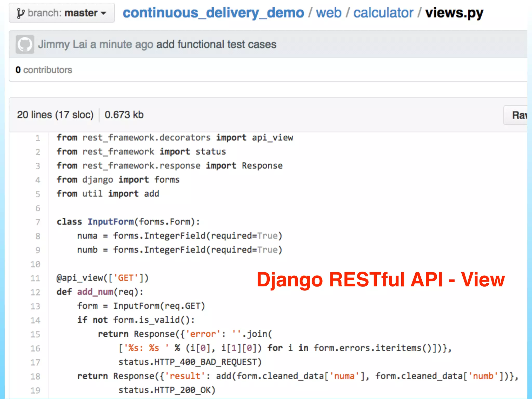Select line number 15
This screenshot has height=399, width=532.
coord(36,334)
